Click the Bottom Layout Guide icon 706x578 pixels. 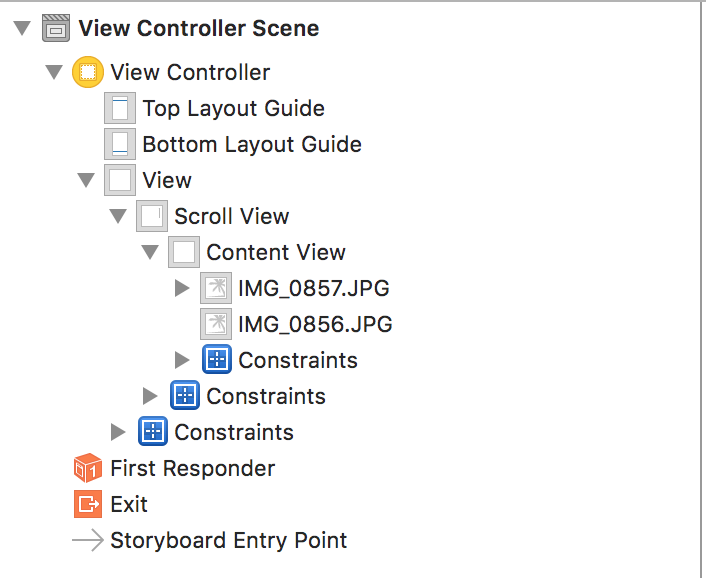(120, 145)
